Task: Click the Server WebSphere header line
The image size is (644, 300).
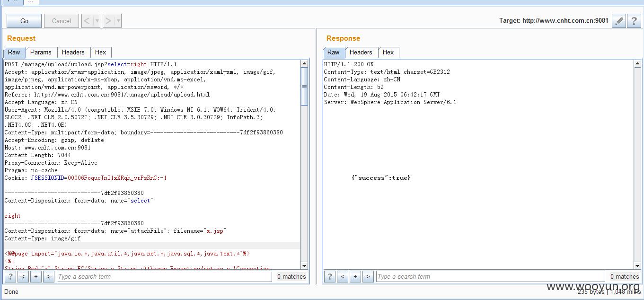Action: (390, 102)
